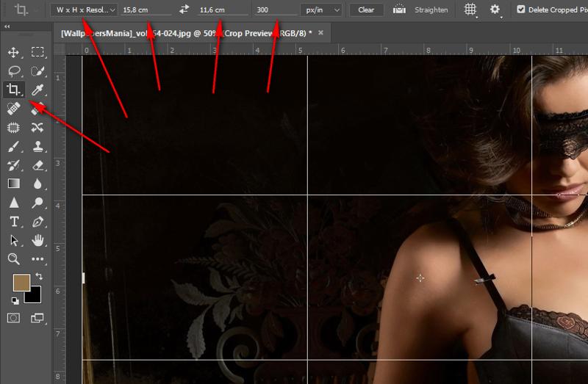Swap width and height values
588x384 pixels.
pos(184,10)
